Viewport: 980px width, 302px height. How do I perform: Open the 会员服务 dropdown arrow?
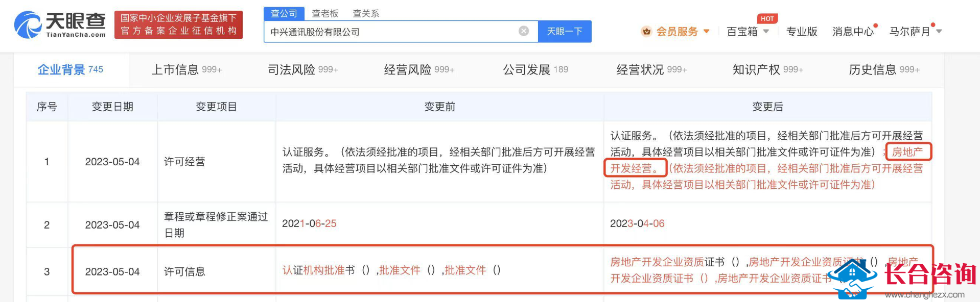pyautogui.click(x=706, y=32)
